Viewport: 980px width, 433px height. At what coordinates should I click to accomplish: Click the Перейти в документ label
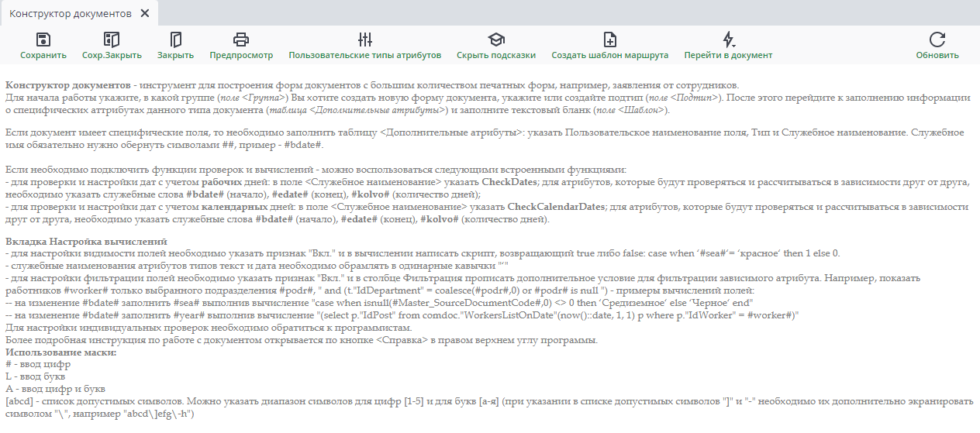click(x=728, y=55)
